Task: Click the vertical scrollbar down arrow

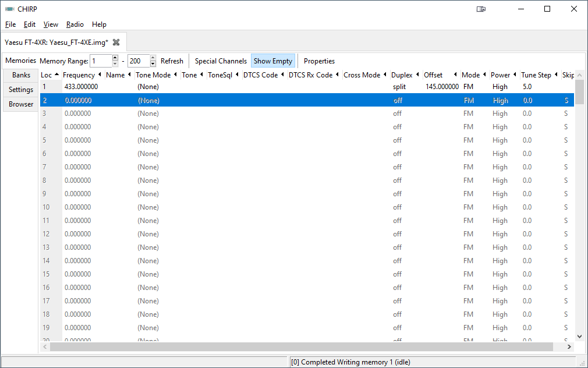Action: point(579,337)
